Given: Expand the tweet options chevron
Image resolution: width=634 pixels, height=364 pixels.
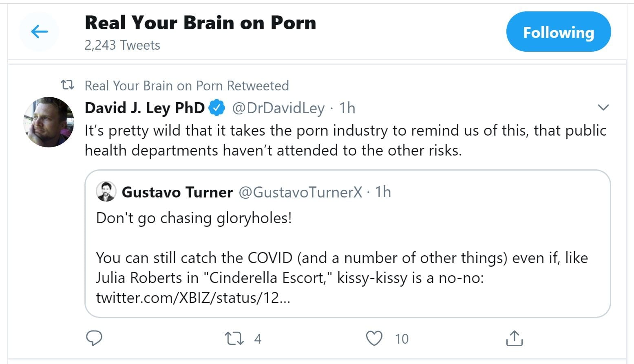Looking at the screenshot, I should 603,107.
